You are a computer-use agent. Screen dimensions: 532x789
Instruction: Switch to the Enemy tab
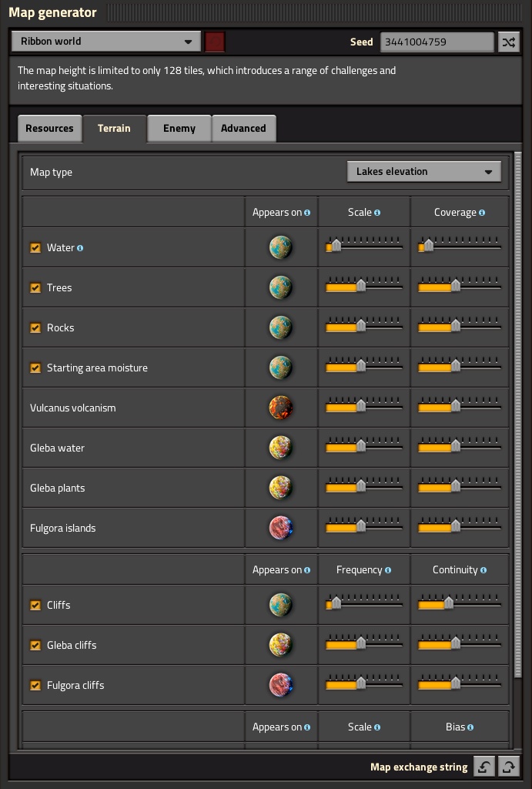(179, 129)
